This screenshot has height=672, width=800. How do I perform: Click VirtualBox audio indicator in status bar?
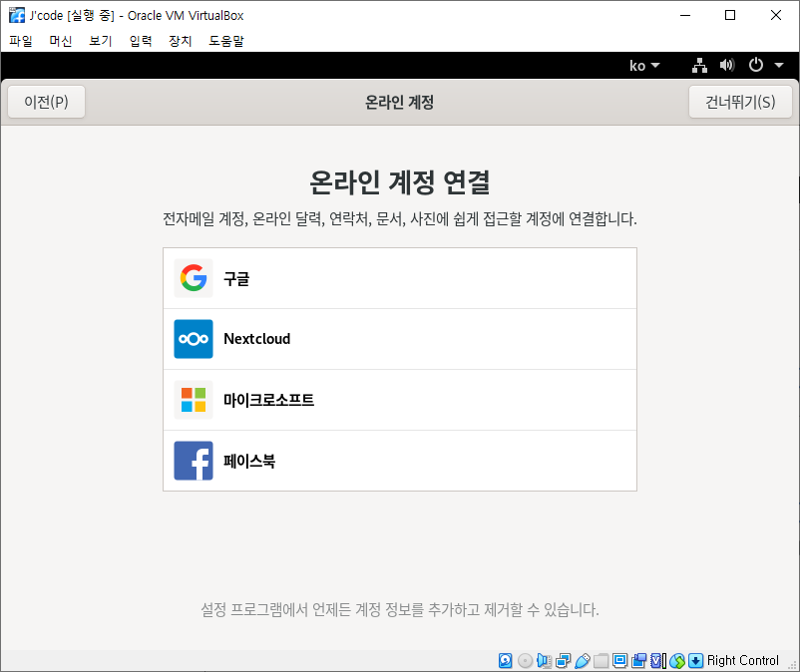[544, 661]
